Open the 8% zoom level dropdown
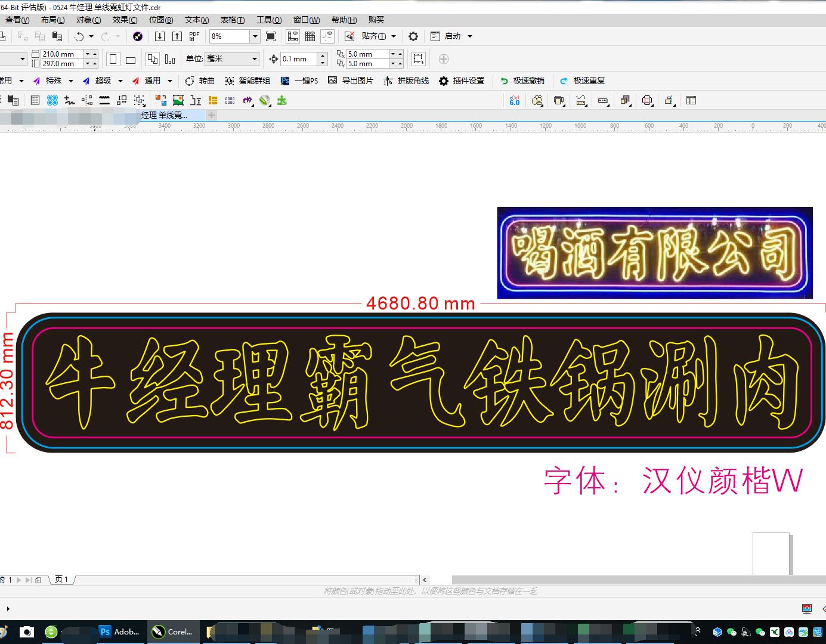This screenshot has width=826, height=644. pos(255,36)
